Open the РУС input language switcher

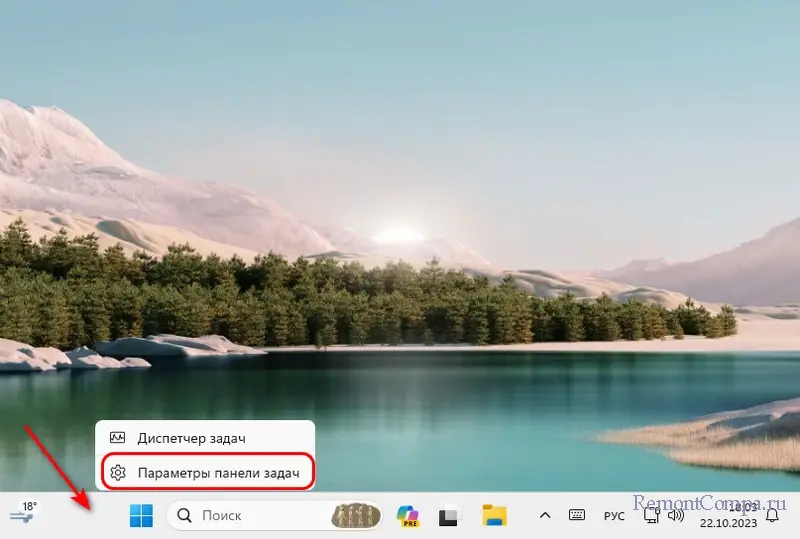point(614,516)
